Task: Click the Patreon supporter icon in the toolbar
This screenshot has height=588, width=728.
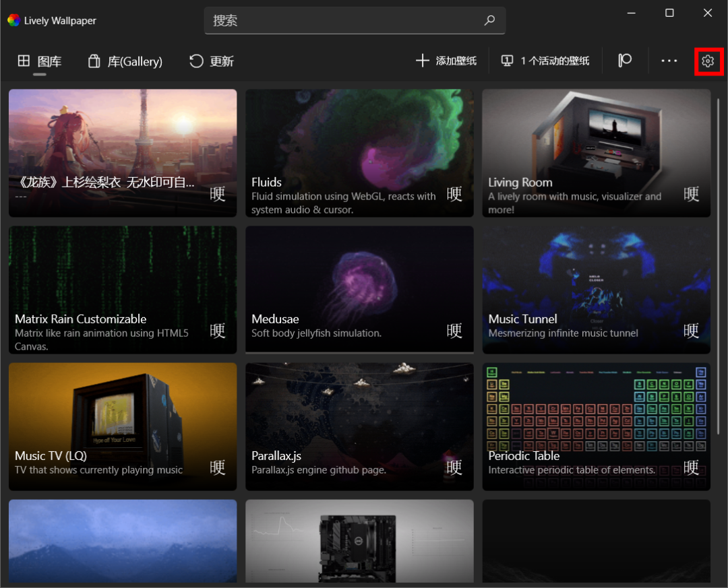Action: 625,61
